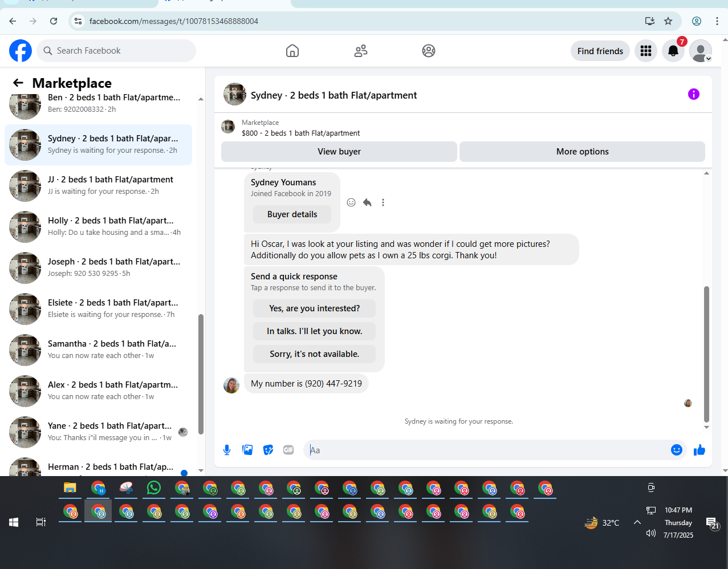The image size is (728, 569).
Task: Send quick response Yes, are you interested?
Action: pos(315,308)
